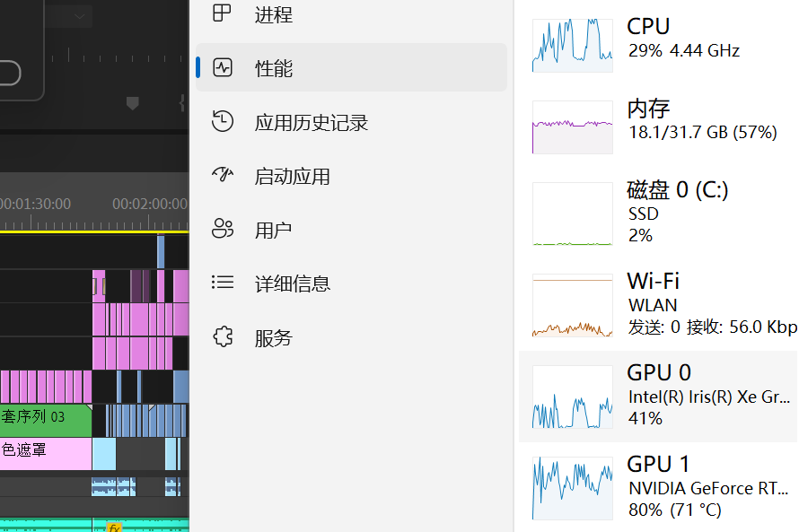This screenshot has height=532, width=799.
Task: Click the Services puzzle icon
Action: click(223, 336)
